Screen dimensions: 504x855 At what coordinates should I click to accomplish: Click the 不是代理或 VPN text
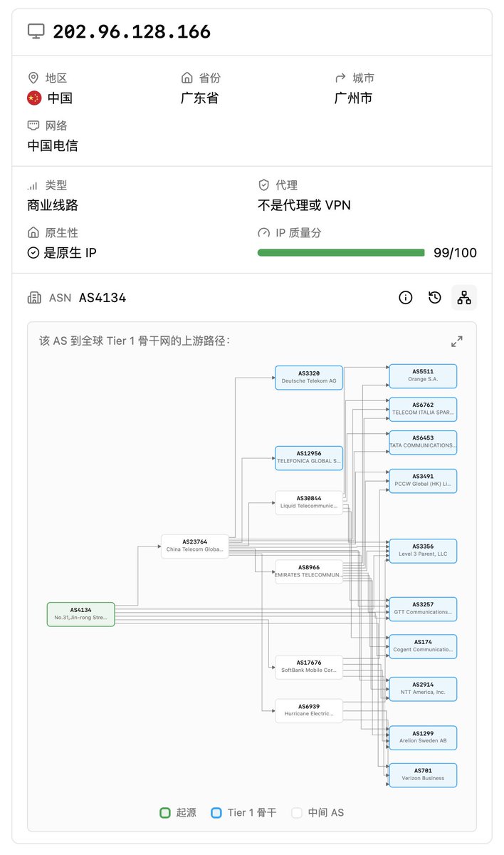pyautogui.click(x=304, y=205)
